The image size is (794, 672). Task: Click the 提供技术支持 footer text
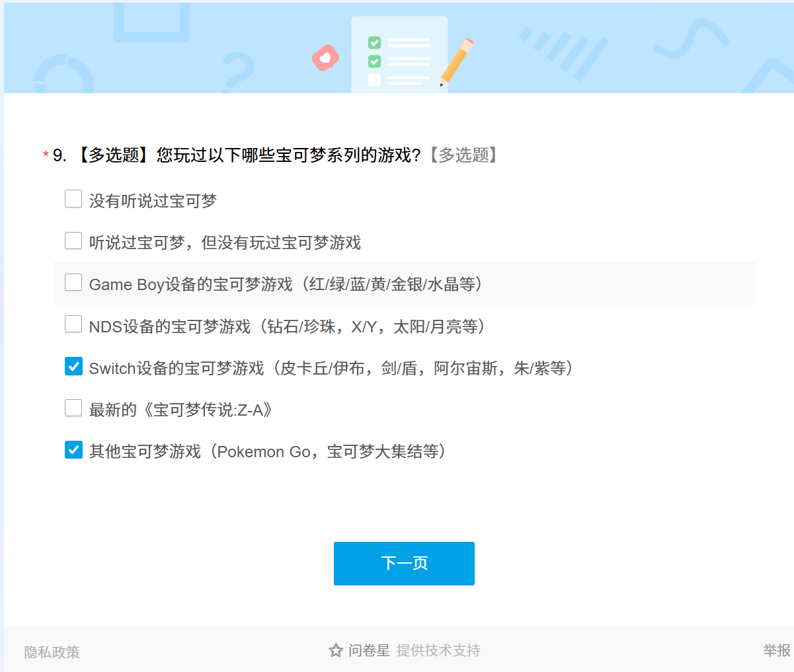[x=438, y=651]
